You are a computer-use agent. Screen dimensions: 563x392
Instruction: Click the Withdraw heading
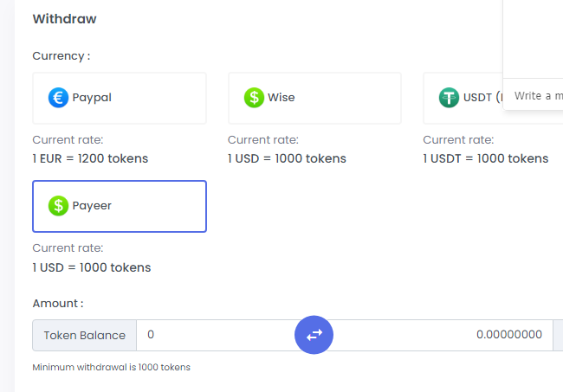point(65,19)
